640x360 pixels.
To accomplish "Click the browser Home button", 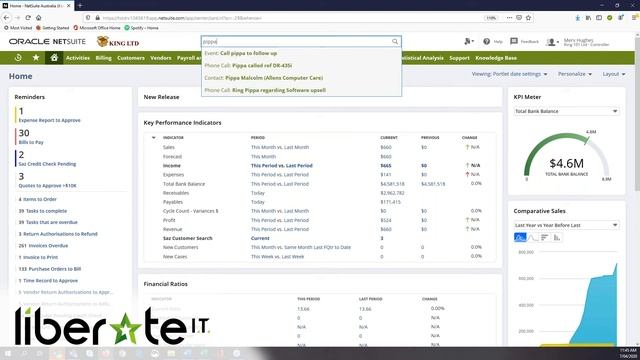I will pyautogui.click(x=38, y=18).
